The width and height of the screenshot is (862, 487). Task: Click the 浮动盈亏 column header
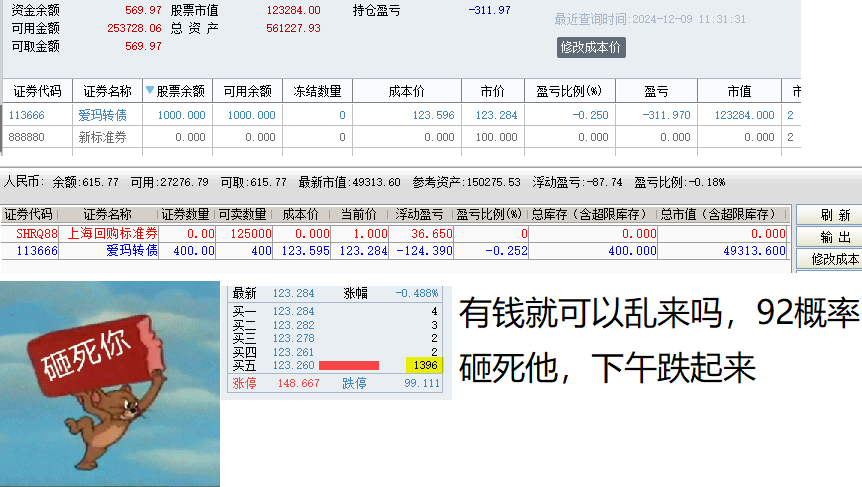pos(419,214)
